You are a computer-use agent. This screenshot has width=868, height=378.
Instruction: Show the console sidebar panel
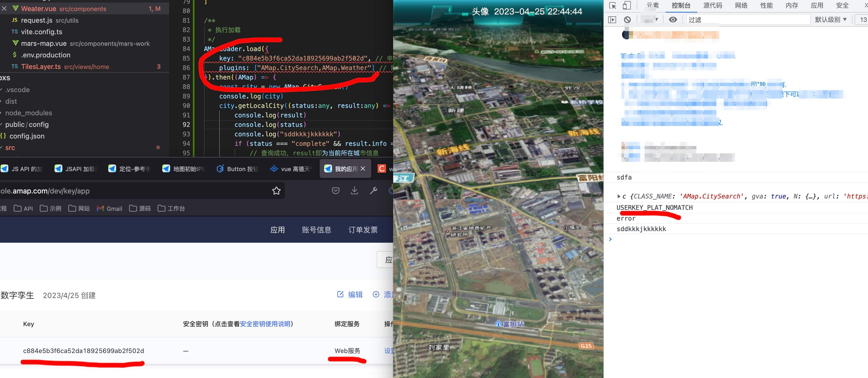(612, 20)
